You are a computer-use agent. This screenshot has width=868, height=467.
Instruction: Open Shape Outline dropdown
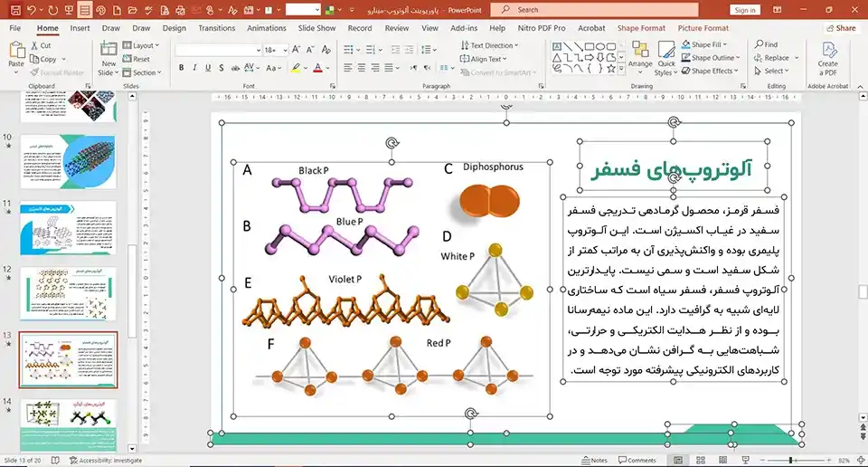pyautogui.click(x=711, y=58)
